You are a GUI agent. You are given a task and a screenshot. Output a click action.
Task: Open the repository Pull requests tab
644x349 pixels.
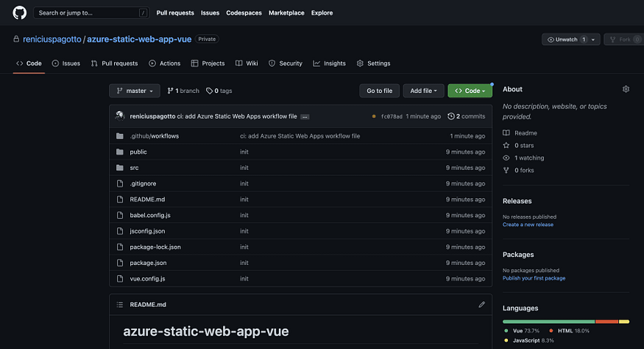pos(115,63)
